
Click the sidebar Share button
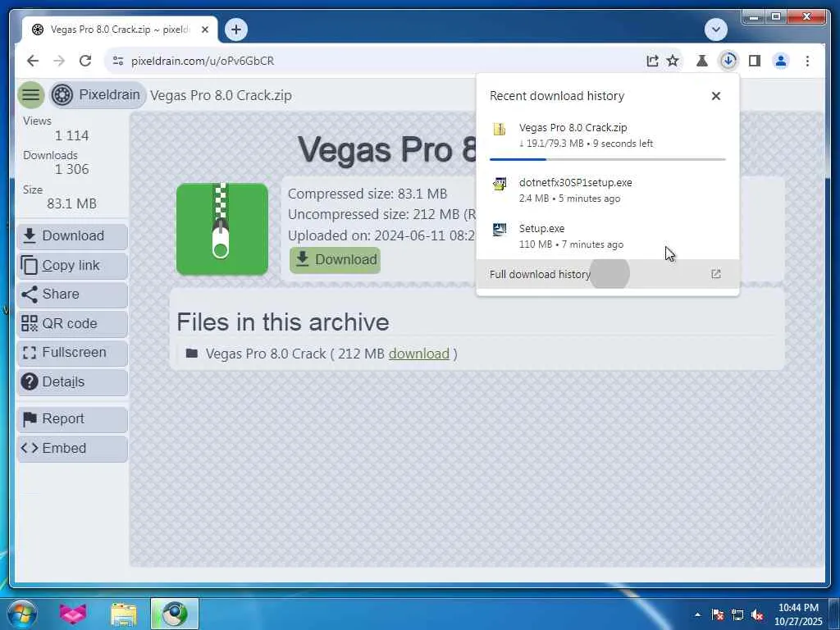pos(72,294)
